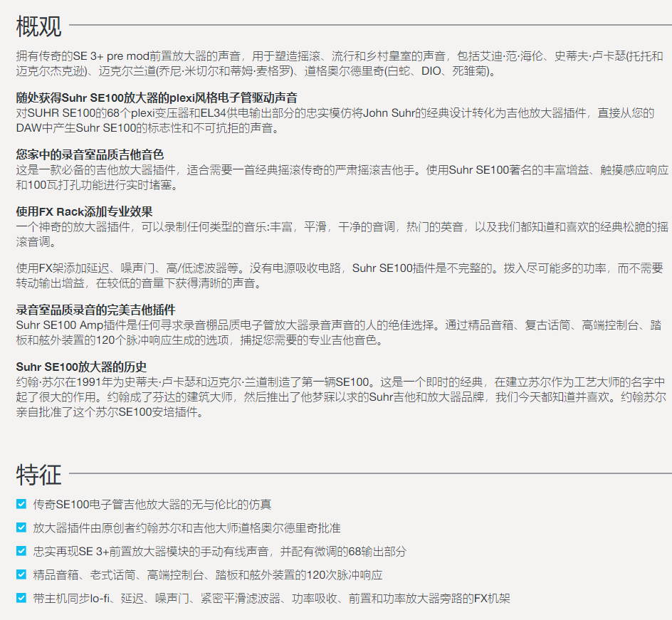Click the subheading "随处获得Suhr SE100放大器的plexi风格电子管驱动声音"
The height and width of the screenshot is (620, 672).
[x=157, y=98]
